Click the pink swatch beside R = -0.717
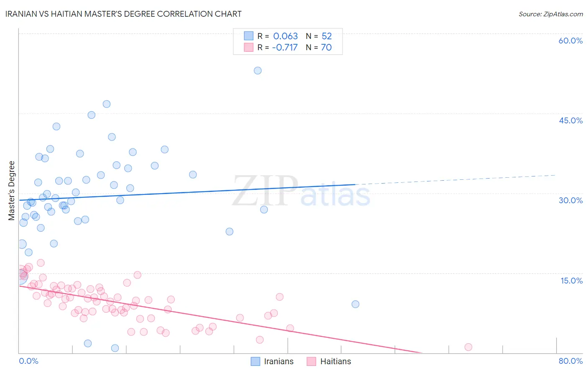Image resolution: width=588 pixels, height=373 pixels. tap(249, 47)
